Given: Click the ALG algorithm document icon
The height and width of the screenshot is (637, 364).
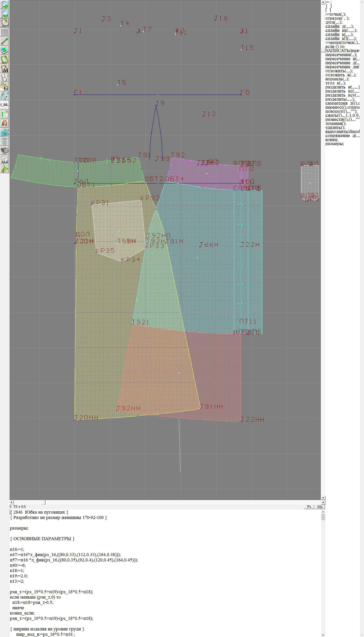Looking at the screenshot, I should tap(5, 160).
